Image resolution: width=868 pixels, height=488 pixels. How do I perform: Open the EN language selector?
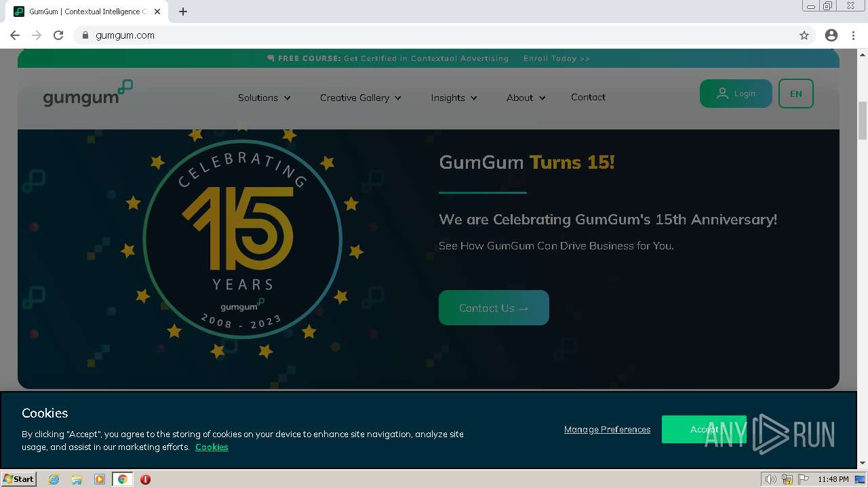pos(796,94)
